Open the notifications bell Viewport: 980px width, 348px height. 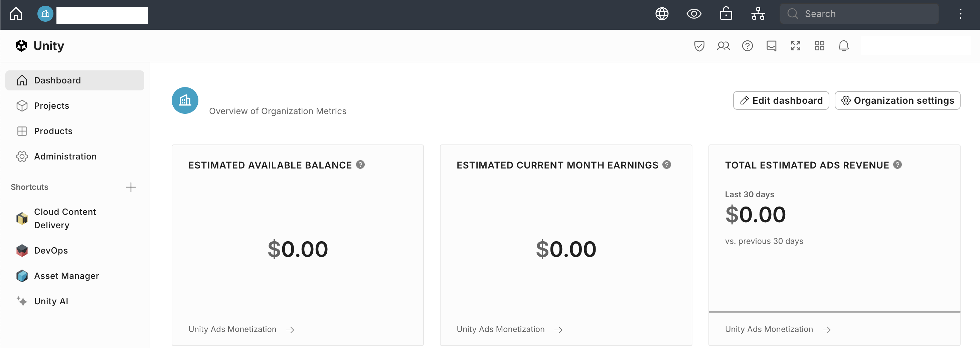click(x=843, y=46)
